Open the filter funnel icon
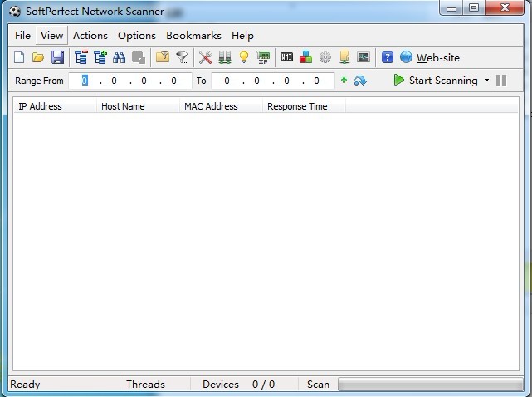532x397 pixels. coord(182,57)
